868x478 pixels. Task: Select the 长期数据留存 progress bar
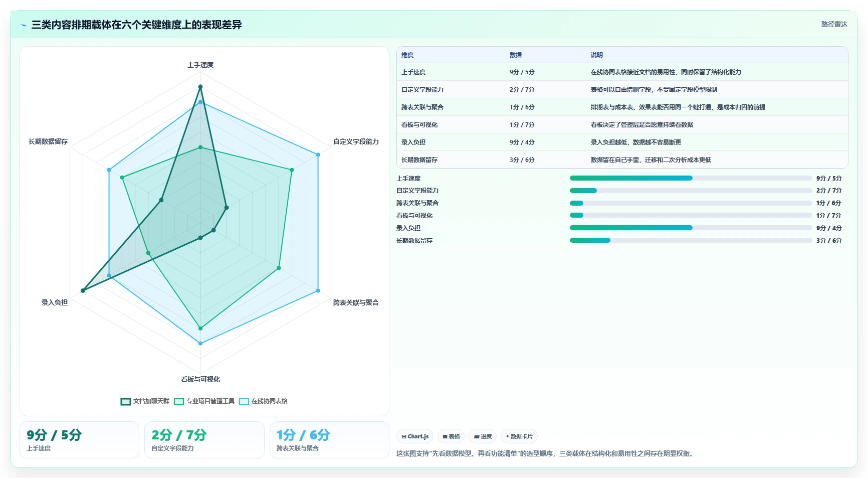[691, 240]
